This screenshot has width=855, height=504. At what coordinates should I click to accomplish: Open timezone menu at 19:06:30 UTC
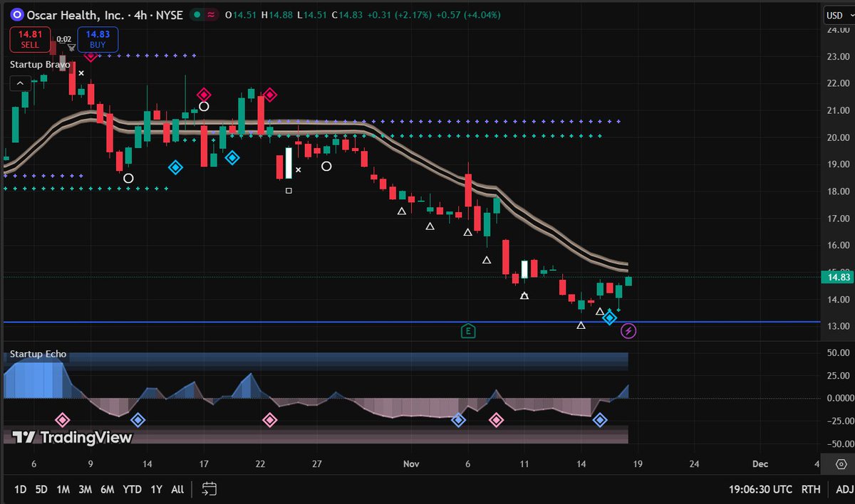[760, 489]
